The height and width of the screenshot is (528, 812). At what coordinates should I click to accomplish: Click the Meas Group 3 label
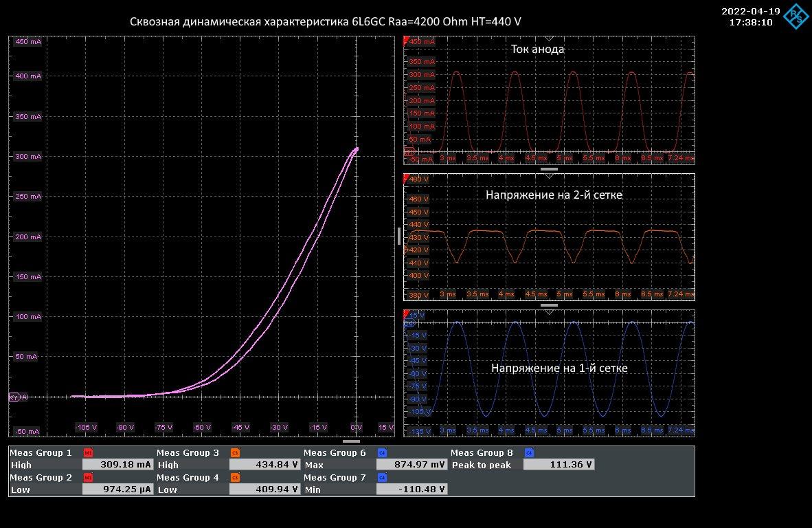click(x=188, y=453)
